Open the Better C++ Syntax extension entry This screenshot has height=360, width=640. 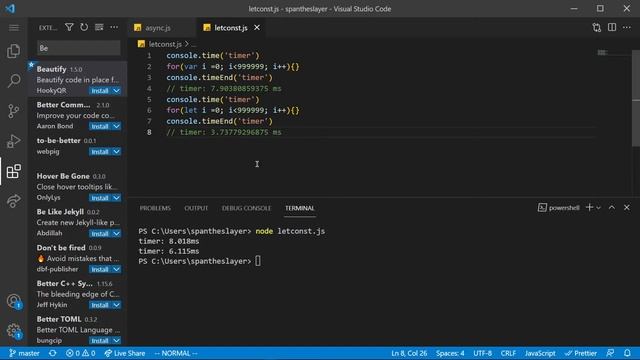coord(78,293)
